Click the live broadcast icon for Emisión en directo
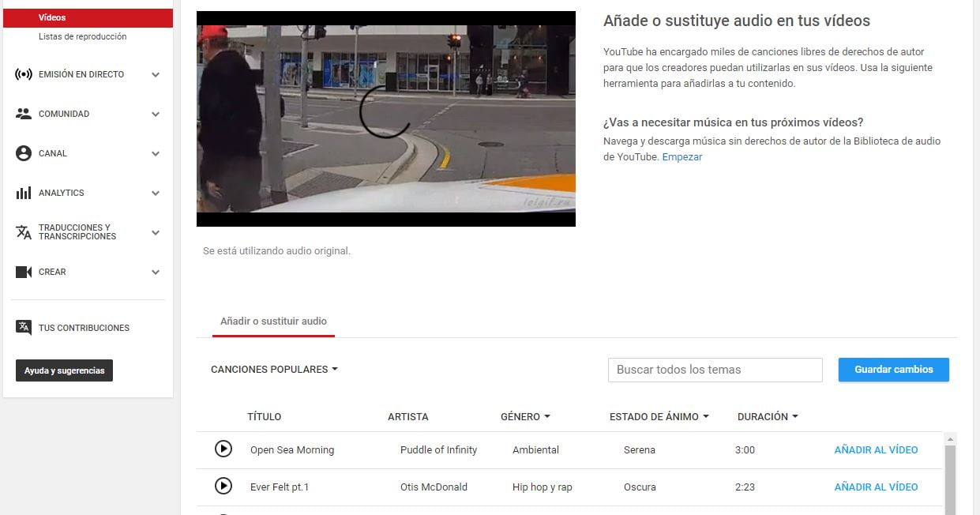This screenshot has height=515, width=980. pos(24,74)
